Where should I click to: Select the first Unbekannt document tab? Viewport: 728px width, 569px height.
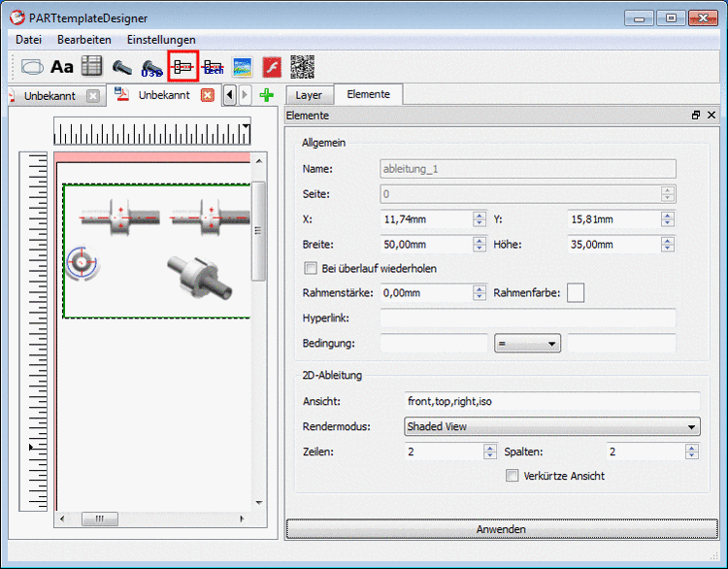click(x=50, y=96)
